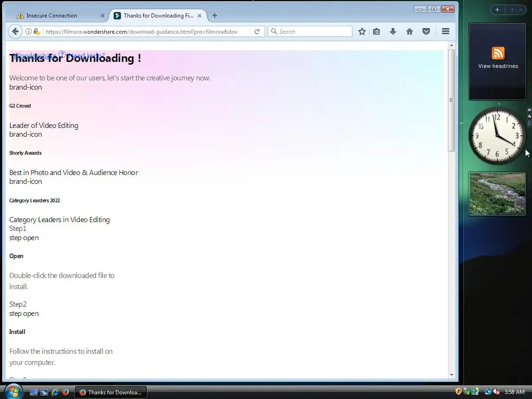Click the vertical scrollbar thumb
The image size is (532, 399).
[451, 100]
